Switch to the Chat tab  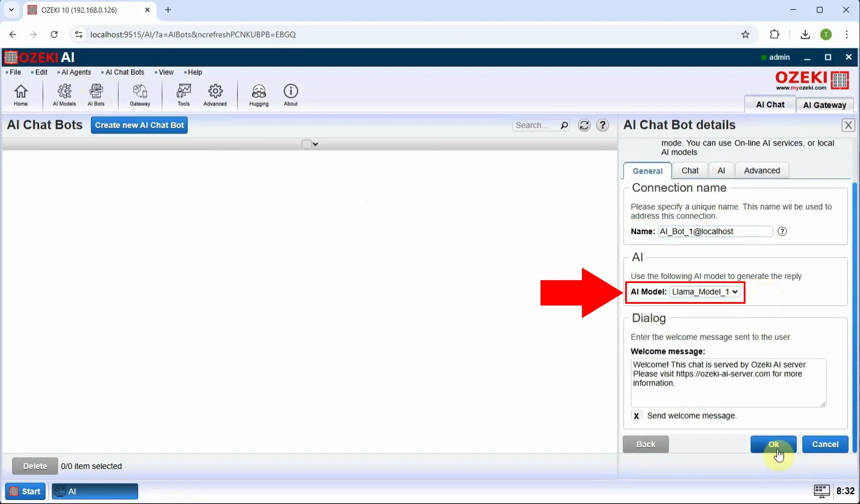point(690,170)
